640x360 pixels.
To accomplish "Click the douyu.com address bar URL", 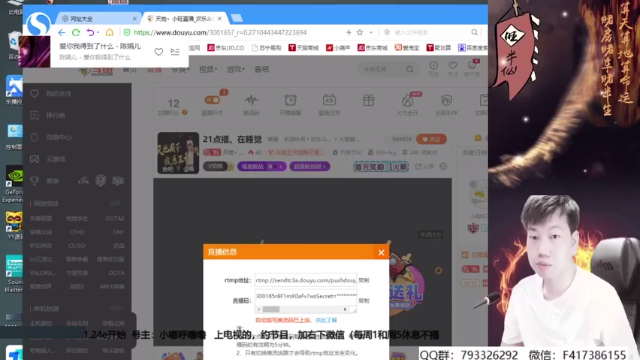I will coord(220,32).
